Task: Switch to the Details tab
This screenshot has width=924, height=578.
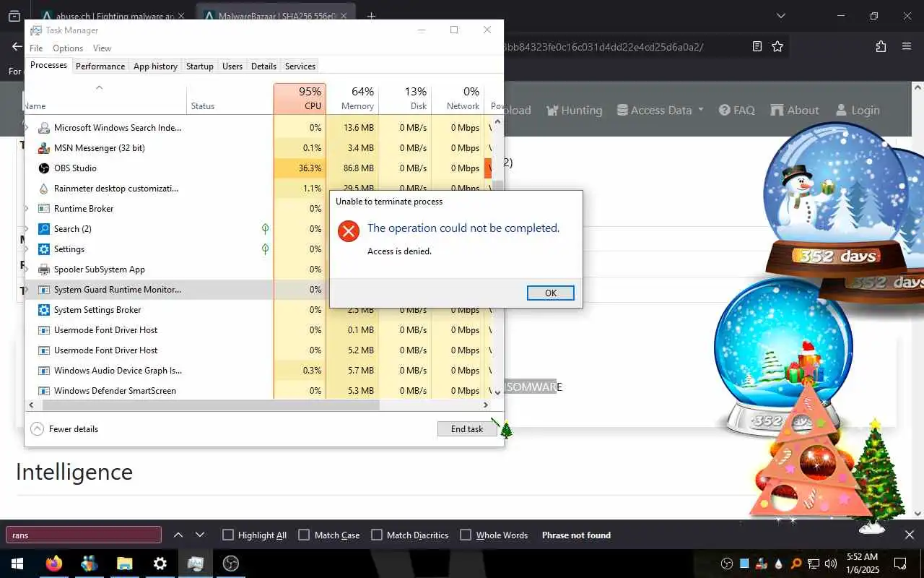Action: coord(263,66)
